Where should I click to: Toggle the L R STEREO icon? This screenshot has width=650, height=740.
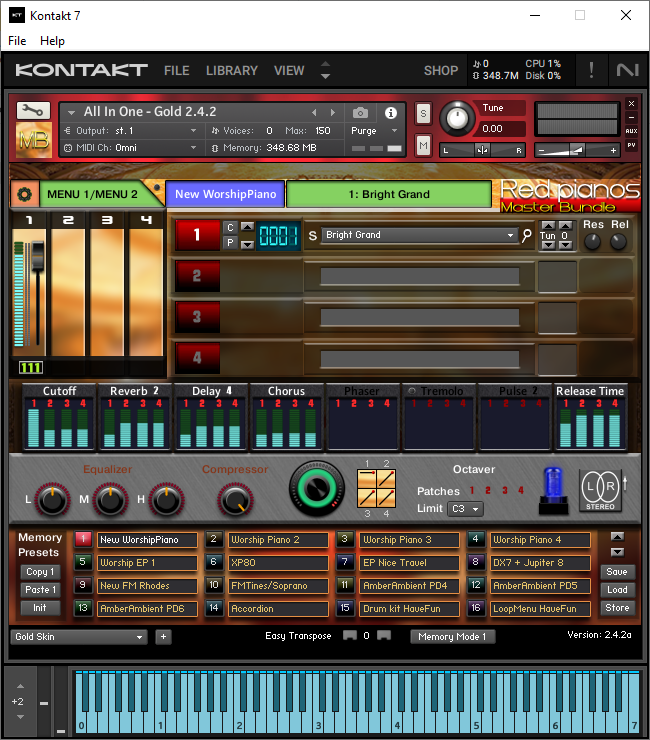600,490
